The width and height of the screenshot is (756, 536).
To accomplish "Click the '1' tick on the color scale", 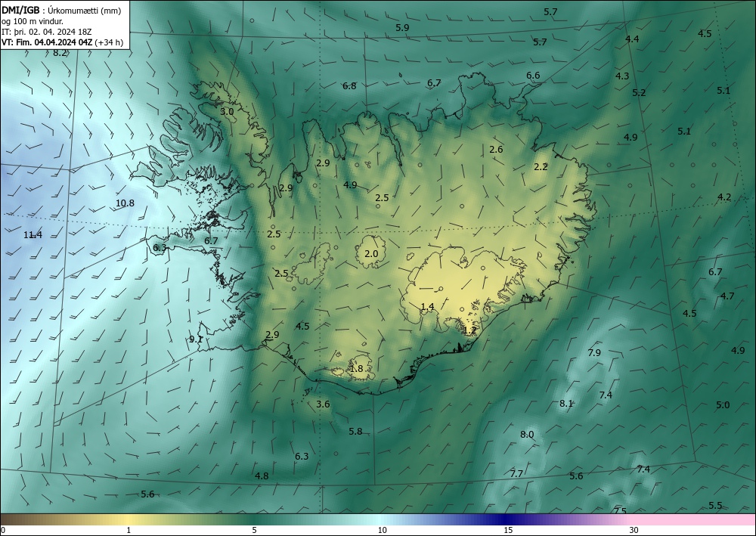I will 129,531.
